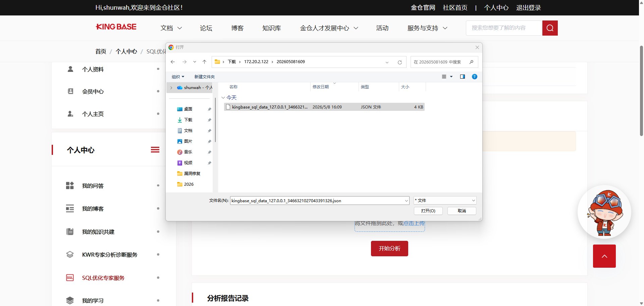This screenshot has height=306, width=644.
Task: Expand the shunwah OneDrive tree node
Action: pos(171,88)
